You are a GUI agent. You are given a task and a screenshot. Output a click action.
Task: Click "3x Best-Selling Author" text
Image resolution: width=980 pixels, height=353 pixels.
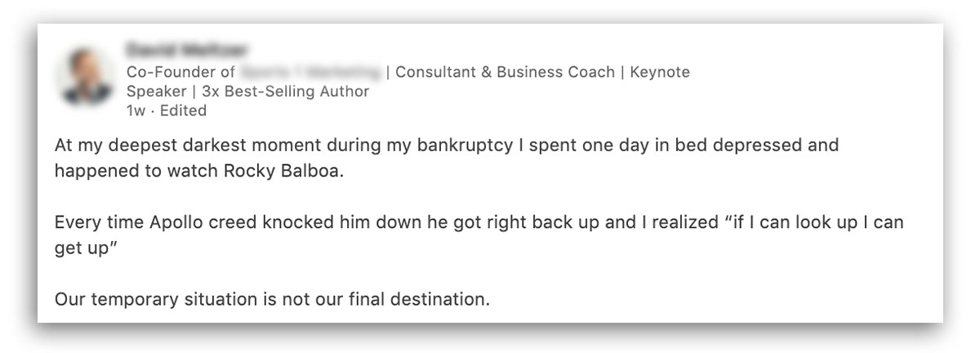285,92
